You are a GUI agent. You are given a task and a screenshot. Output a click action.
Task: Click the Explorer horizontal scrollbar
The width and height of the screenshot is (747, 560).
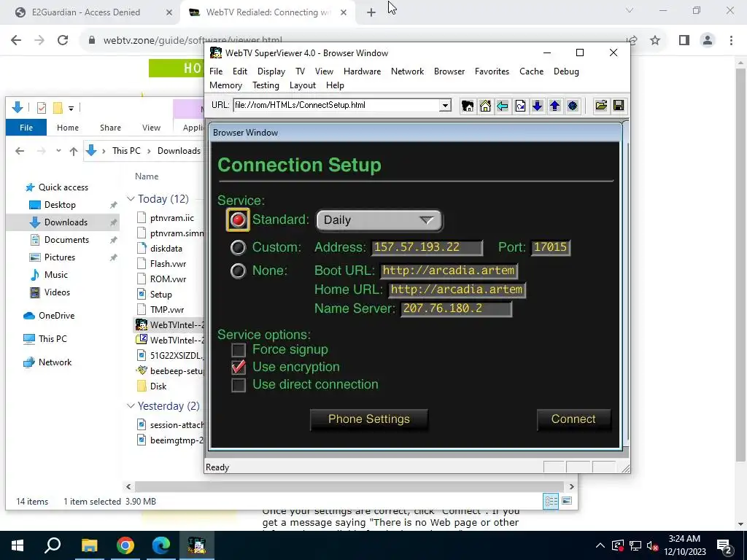pos(349,486)
